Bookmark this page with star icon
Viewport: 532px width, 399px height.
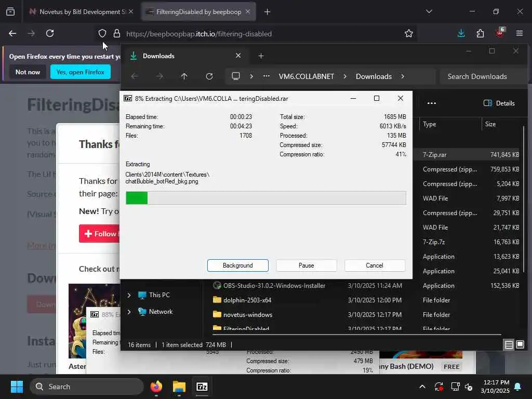(x=409, y=34)
